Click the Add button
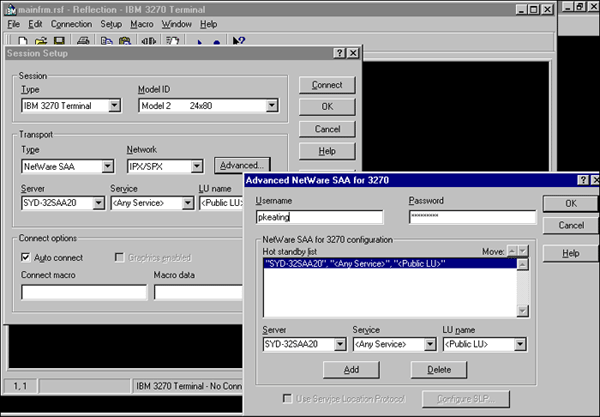Viewport: 600px width, 417px height. pos(351,370)
